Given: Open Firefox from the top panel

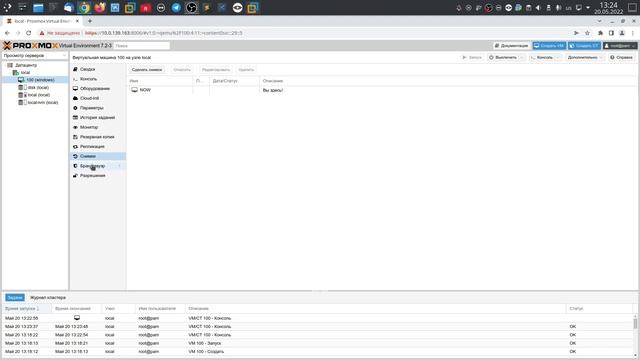Looking at the screenshot, I should [x=100, y=7].
